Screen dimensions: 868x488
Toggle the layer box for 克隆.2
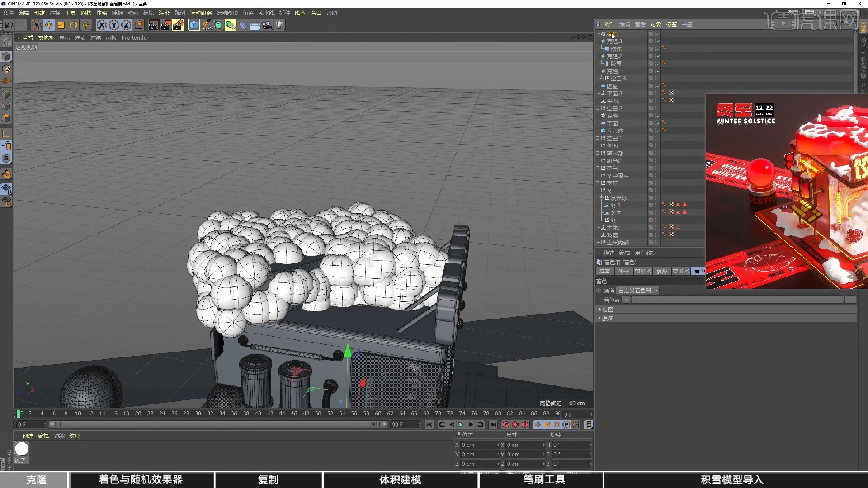pyautogui.click(x=651, y=56)
